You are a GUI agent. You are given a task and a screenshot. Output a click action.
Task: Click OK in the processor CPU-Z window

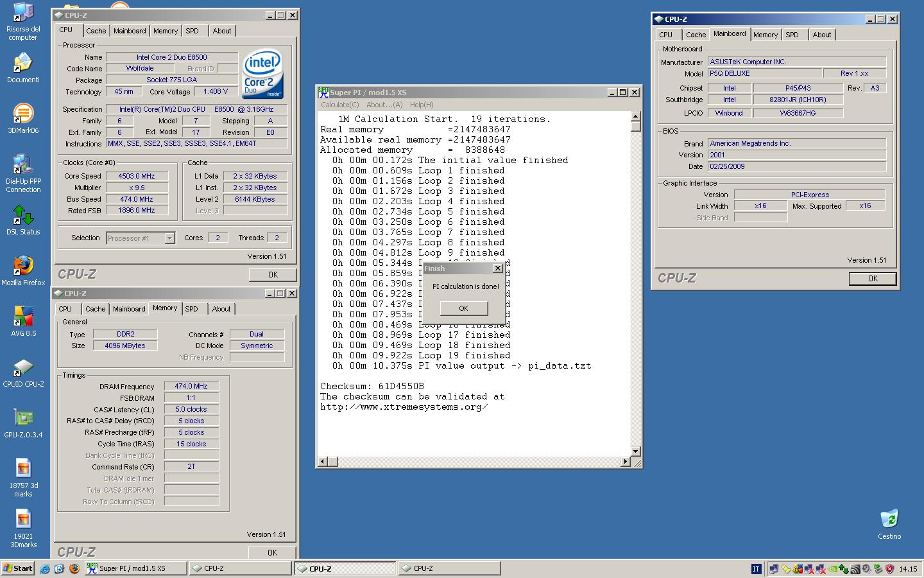[273, 274]
